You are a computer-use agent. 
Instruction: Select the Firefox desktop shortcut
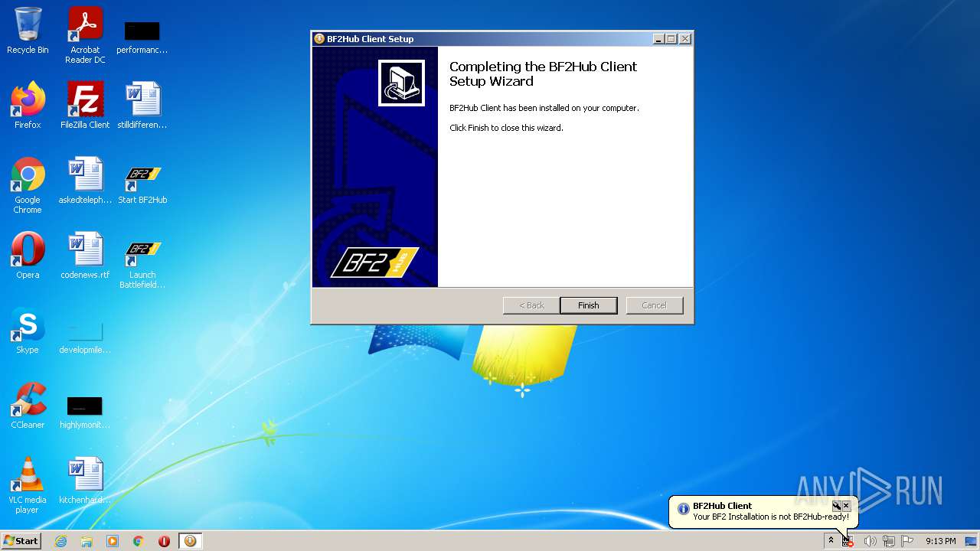coord(28,106)
